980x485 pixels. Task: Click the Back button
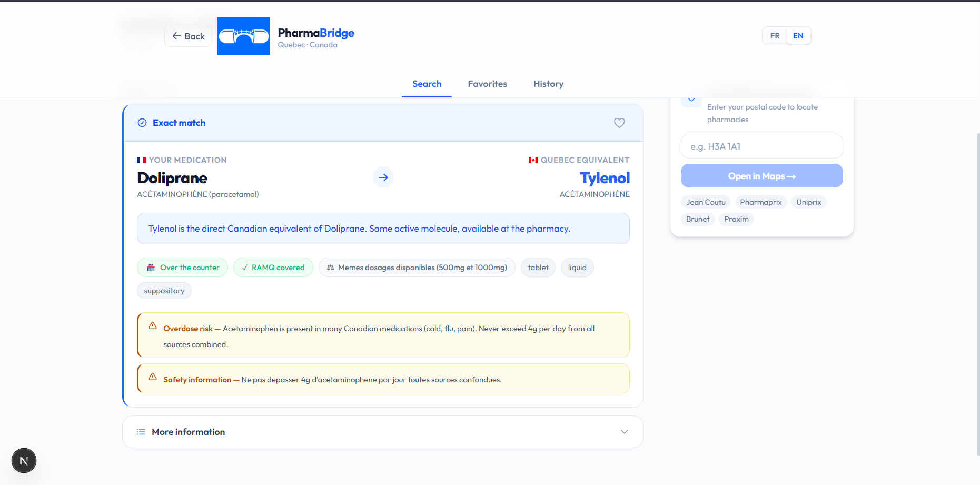point(188,36)
